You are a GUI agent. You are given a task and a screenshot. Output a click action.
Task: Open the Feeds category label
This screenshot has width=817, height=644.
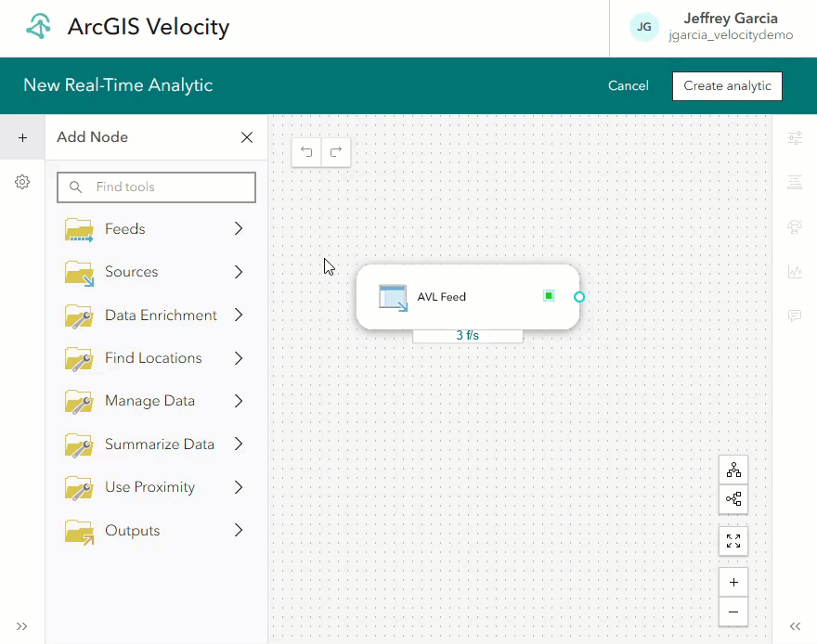[125, 229]
